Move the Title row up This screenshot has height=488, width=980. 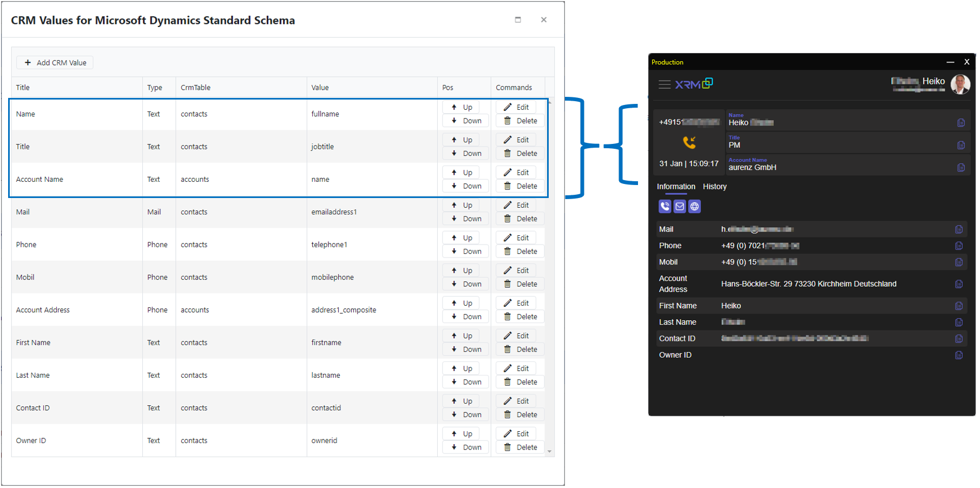(x=461, y=140)
